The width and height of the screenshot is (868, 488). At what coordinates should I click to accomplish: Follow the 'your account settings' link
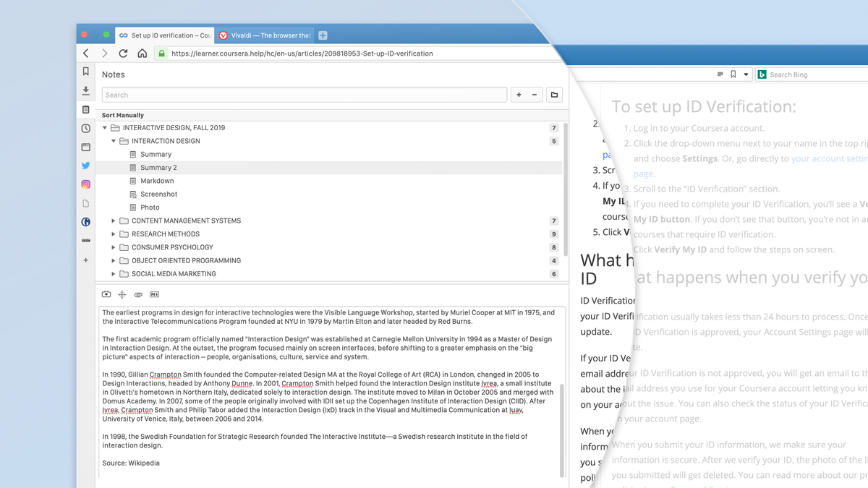(x=829, y=158)
